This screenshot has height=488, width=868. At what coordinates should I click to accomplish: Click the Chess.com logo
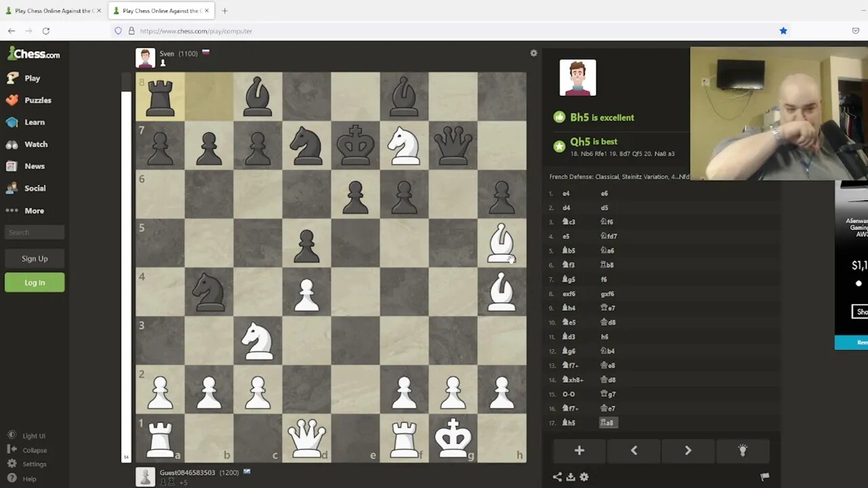[33, 54]
